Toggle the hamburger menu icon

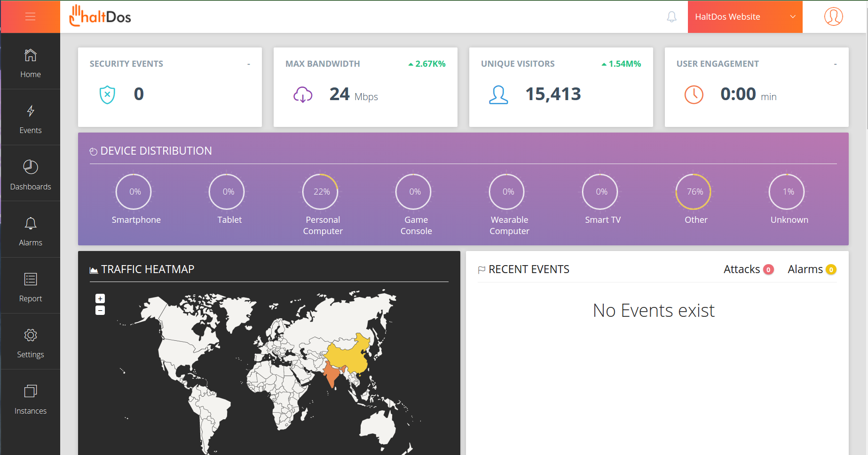click(31, 17)
